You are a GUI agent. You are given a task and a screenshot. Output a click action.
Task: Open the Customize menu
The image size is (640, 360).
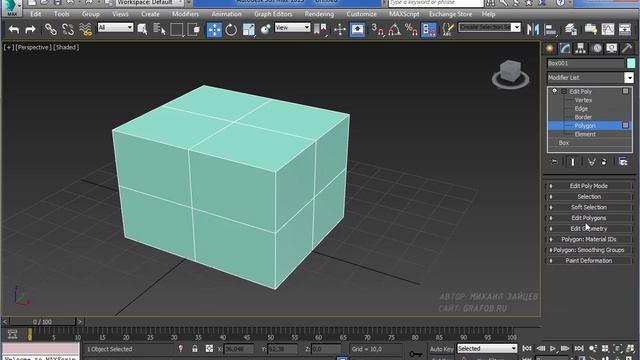click(x=361, y=14)
